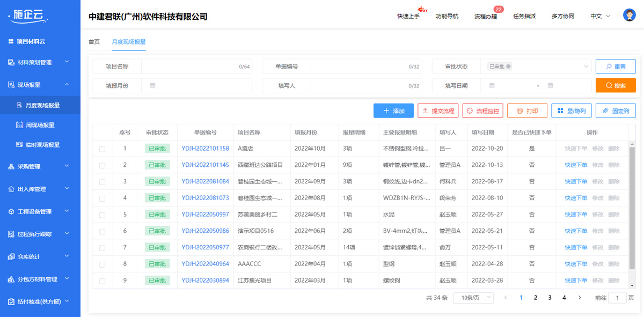Expand 采购管理 menu chevron
The width and height of the screenshot is (644, 317).
[67, 167]
